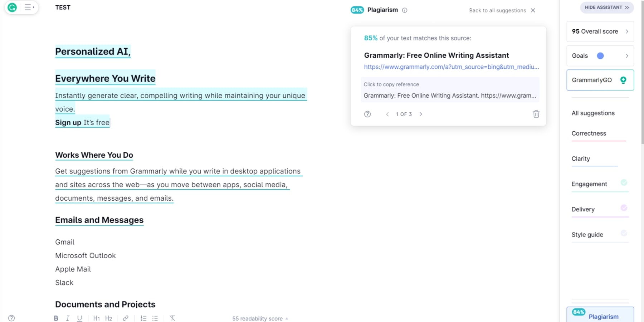The height and width of the screenshot is (322, 644).
Task: Select the underline formatting icon
Action: click(79, 318)
